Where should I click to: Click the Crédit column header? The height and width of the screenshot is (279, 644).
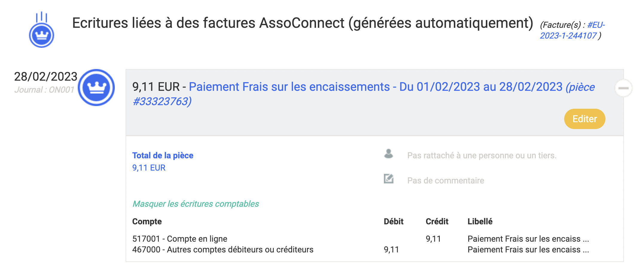click(437, 221)
